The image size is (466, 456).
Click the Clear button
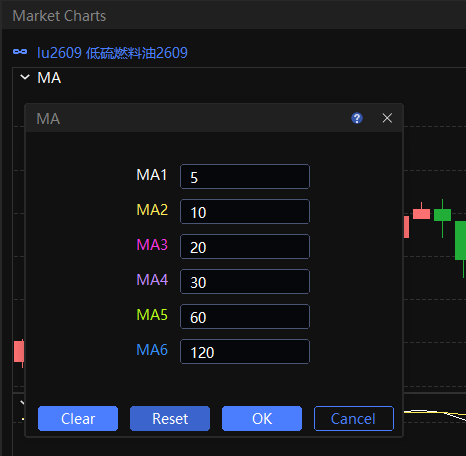(x=78, y=419)
